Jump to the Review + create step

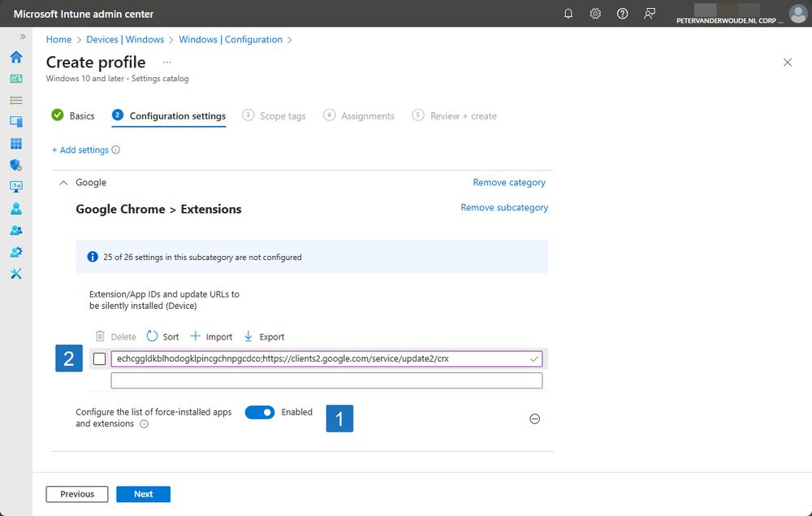[454, 115]
